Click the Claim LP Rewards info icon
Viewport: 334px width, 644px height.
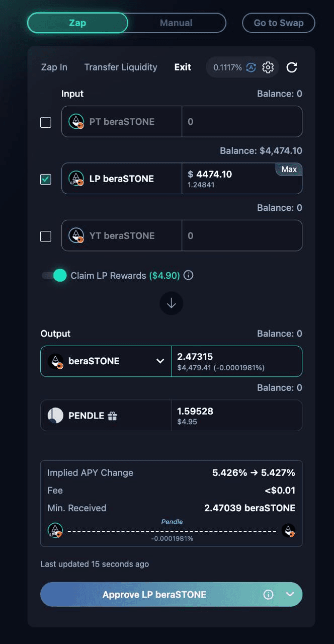188,275
